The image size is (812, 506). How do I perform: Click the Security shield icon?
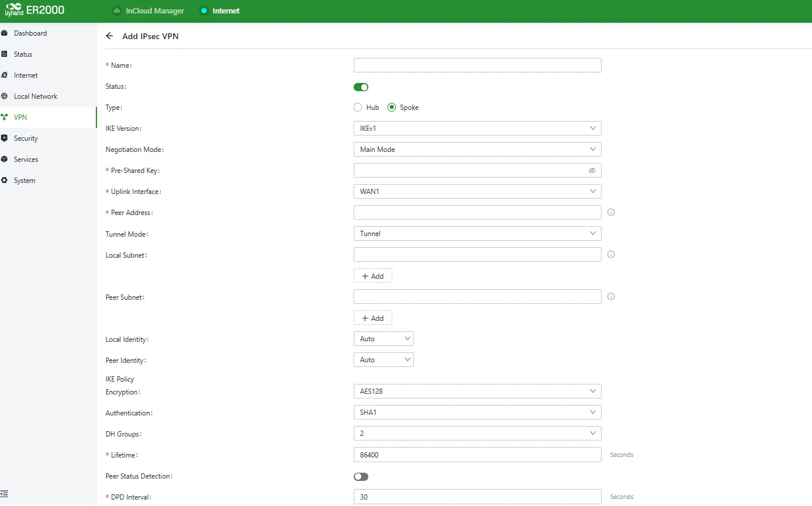(x=5, y=138)
